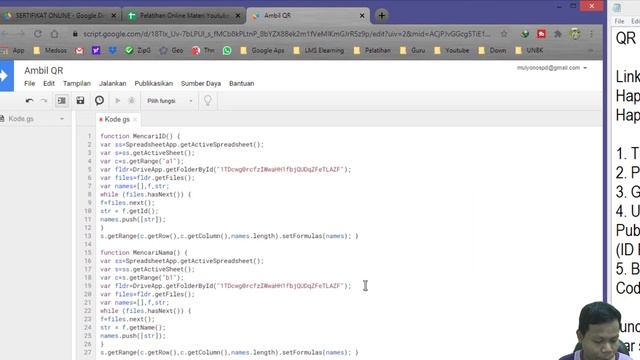Viewport: 640px width, 360px height.
Task: Expand the Kode.gs file options arrow in sidebar
Action: point(62,119)
